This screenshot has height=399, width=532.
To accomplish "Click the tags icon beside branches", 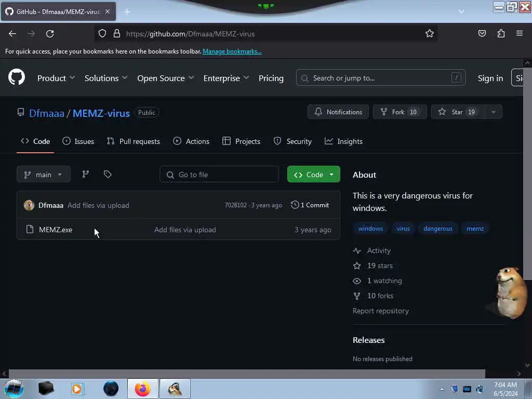I will coord(108,175).
